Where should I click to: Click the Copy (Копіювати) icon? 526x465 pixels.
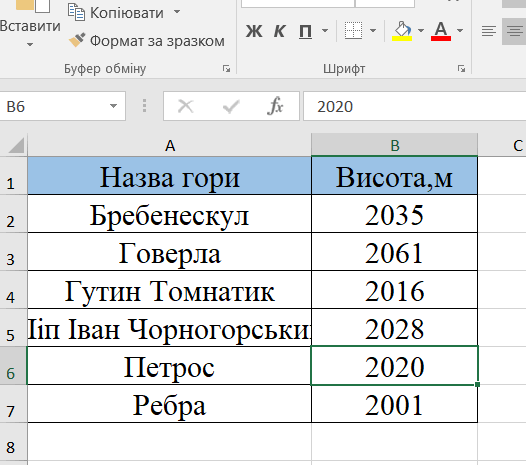76,12
